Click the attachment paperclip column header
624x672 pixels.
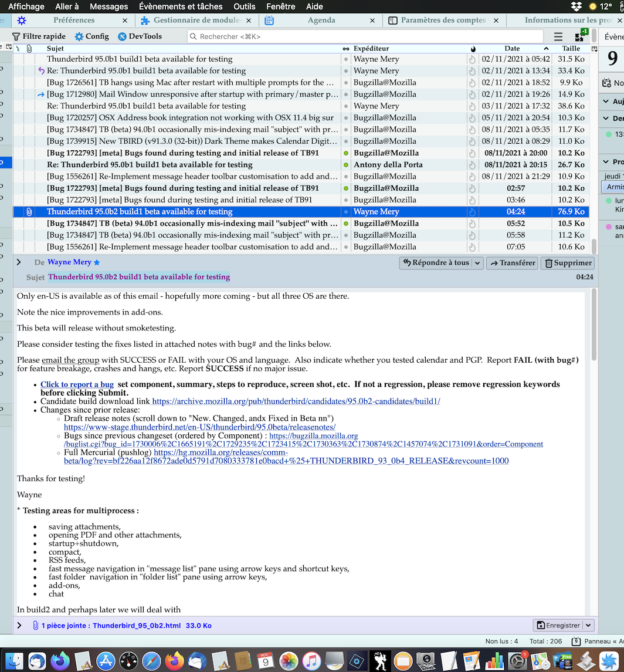point(29,49)
